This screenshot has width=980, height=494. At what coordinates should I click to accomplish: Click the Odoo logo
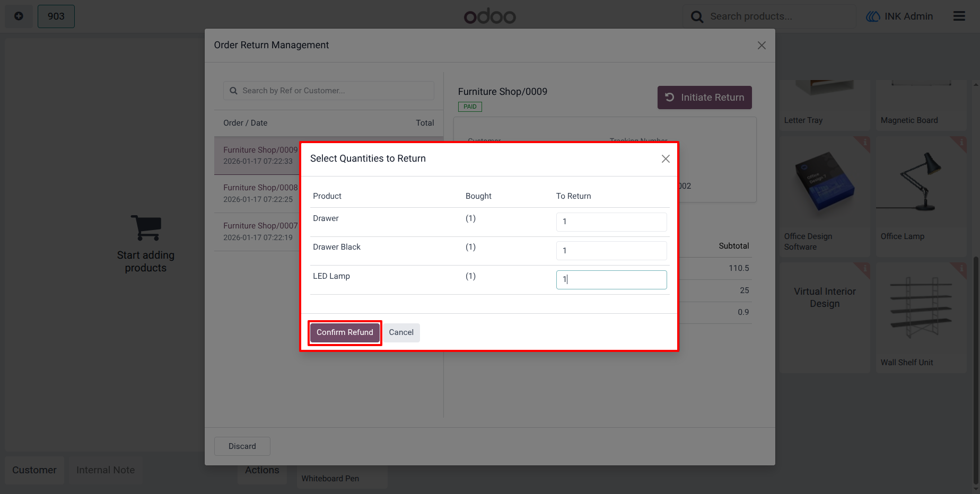click(490, 16)
